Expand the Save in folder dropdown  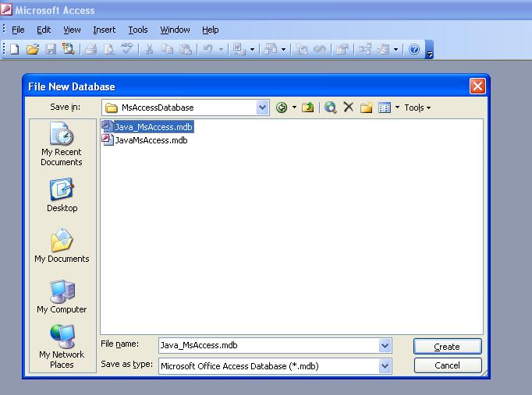point(262,108)
